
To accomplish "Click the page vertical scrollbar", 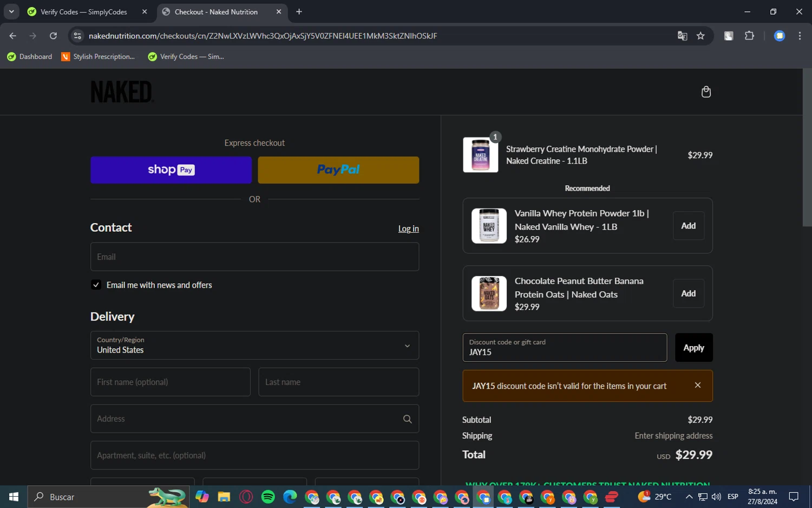I will (x=807, y=147).
